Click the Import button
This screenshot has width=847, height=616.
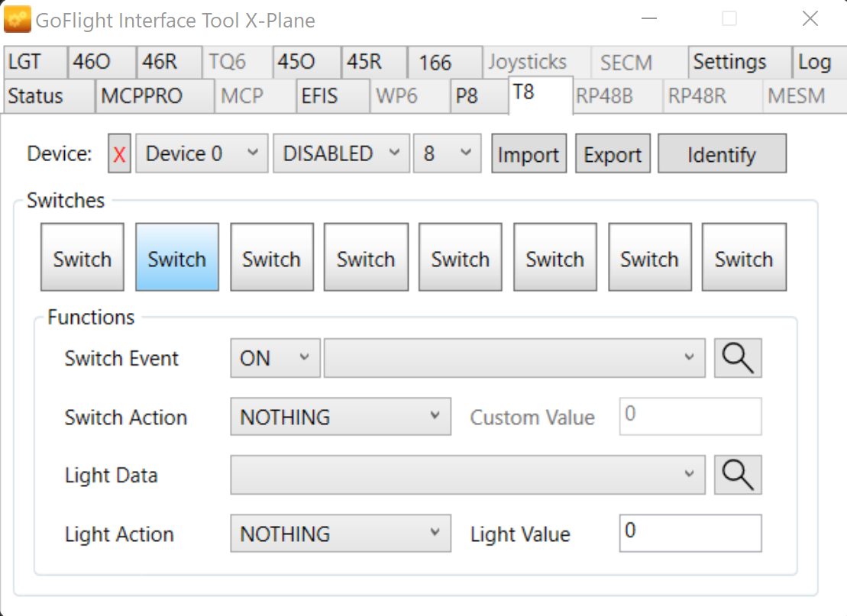coord(529,154)
